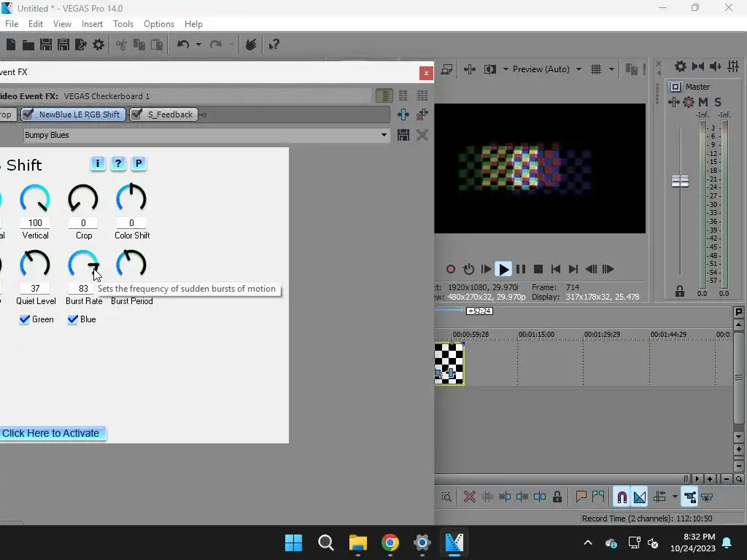This screenshot has height=560, width=747.
Task: Open project Properties gear icon in toolbar
Action: 98,44
